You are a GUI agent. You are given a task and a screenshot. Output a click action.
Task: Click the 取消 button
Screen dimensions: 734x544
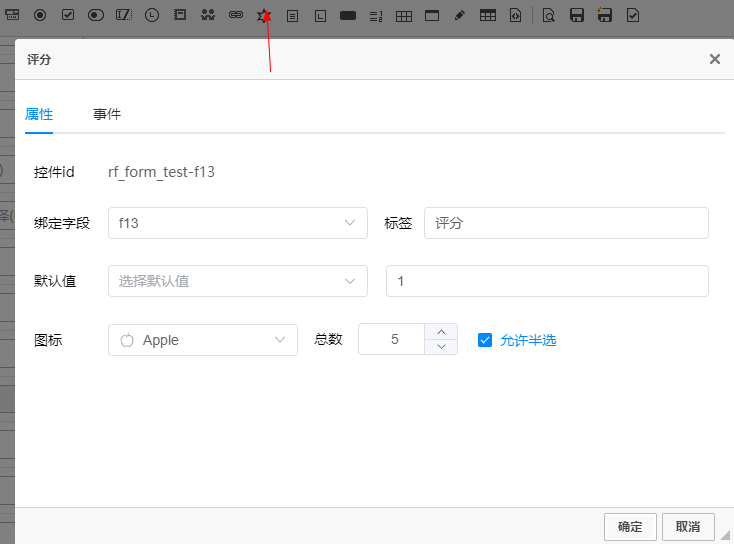click(x=688, y=527)
